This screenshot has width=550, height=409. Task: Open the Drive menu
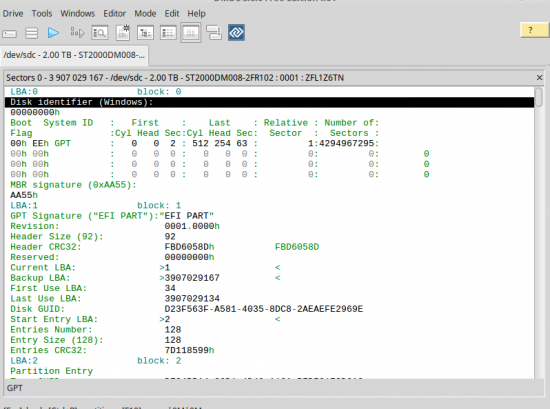coord(13,14)
